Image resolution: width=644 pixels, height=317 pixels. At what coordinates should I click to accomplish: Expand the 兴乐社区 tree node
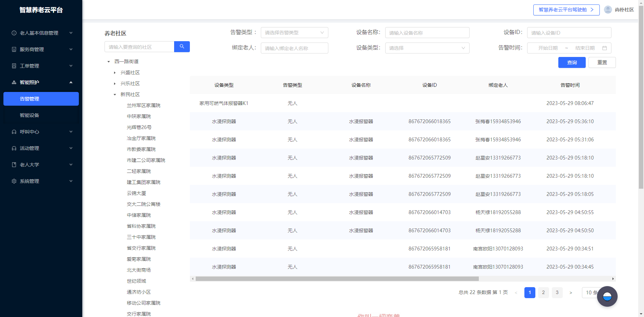(115, 84)
